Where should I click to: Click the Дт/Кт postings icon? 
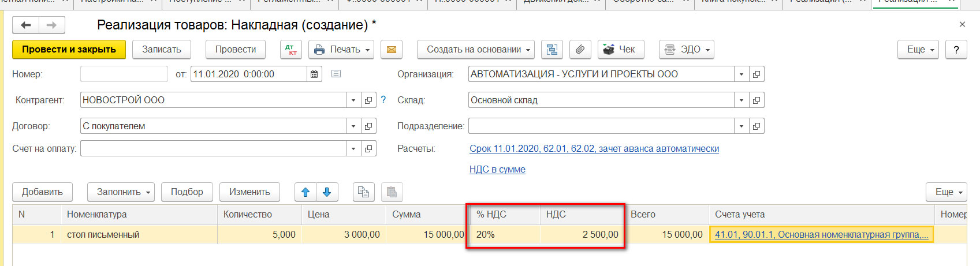coord(291,50)
